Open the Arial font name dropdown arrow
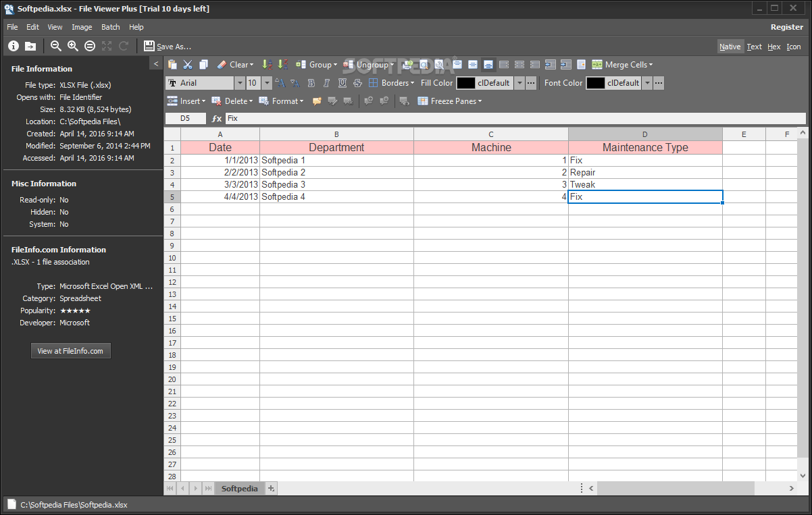This screenshot has height=515, width=812. [x=240, y=83]
